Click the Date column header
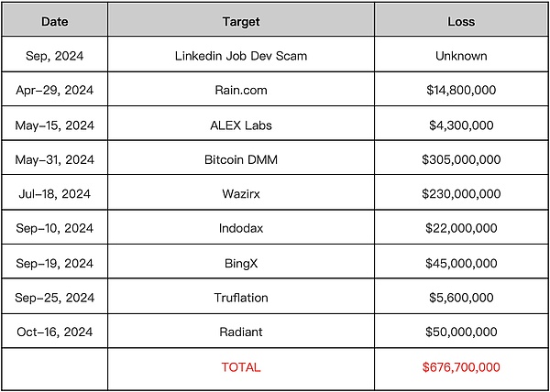Screen dimensions: 550x392 [54, 20]
